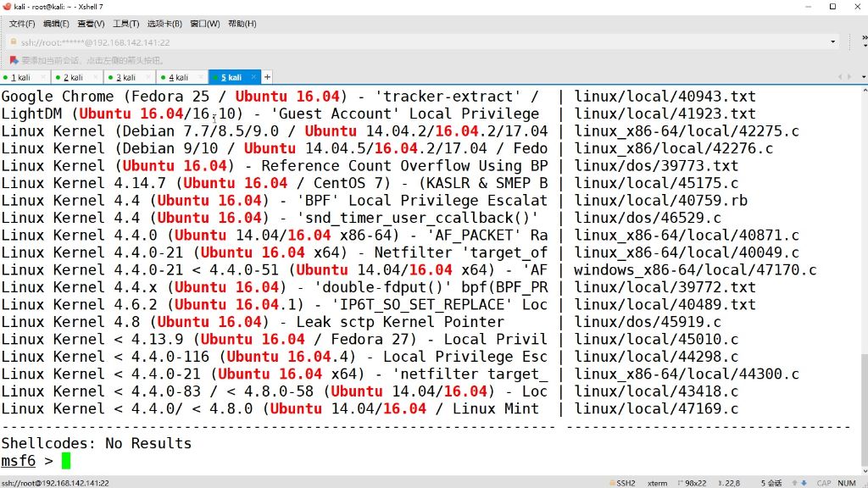Click linux/local/40943.txt path
Image resolution: width=868 pixels, height=488 pixels.
[665, 97]
